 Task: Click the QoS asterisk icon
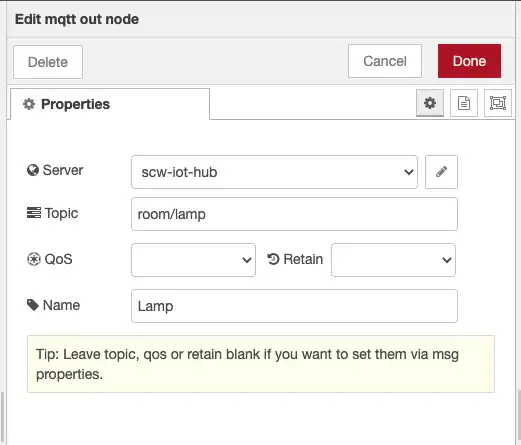[x=34, y=259]
